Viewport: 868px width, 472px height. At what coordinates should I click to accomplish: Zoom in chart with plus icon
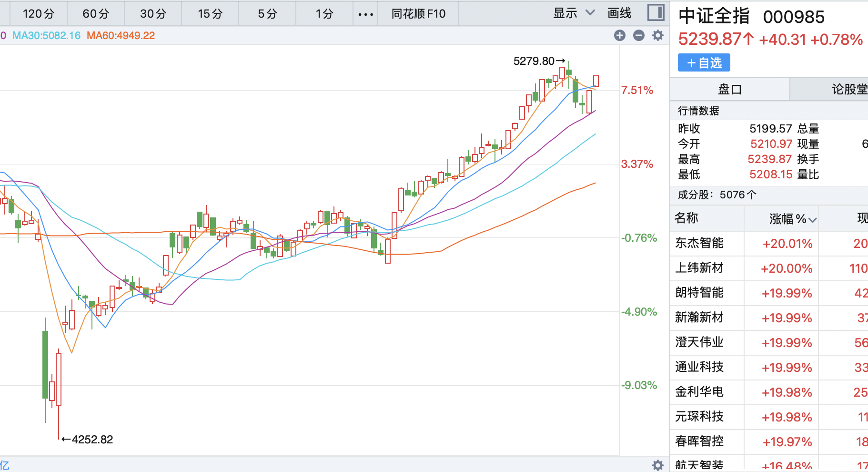pyautogui.click(x=619, y=35)
